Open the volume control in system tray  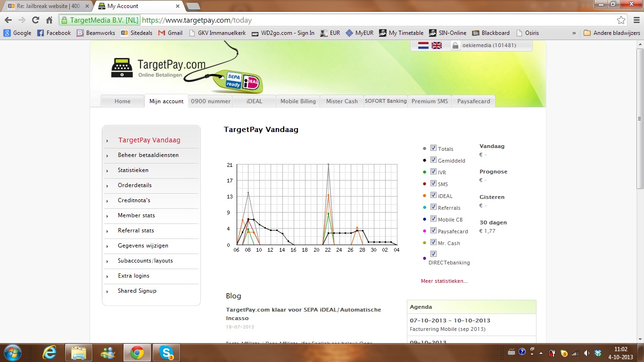[586, 353]
